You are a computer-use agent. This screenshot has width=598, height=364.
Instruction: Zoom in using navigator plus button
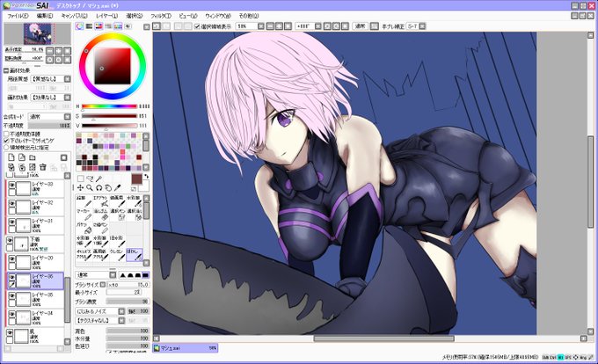pyautogui.click(x=58, y=51)
